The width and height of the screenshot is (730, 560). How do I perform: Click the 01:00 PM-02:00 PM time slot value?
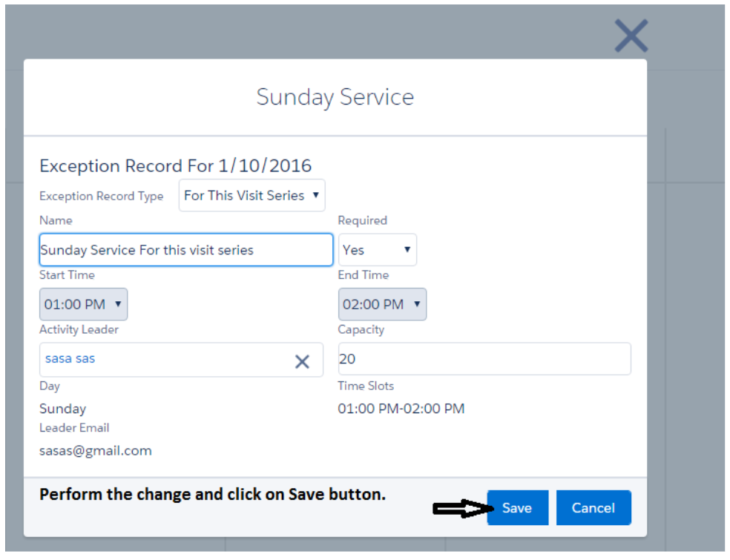401,409
